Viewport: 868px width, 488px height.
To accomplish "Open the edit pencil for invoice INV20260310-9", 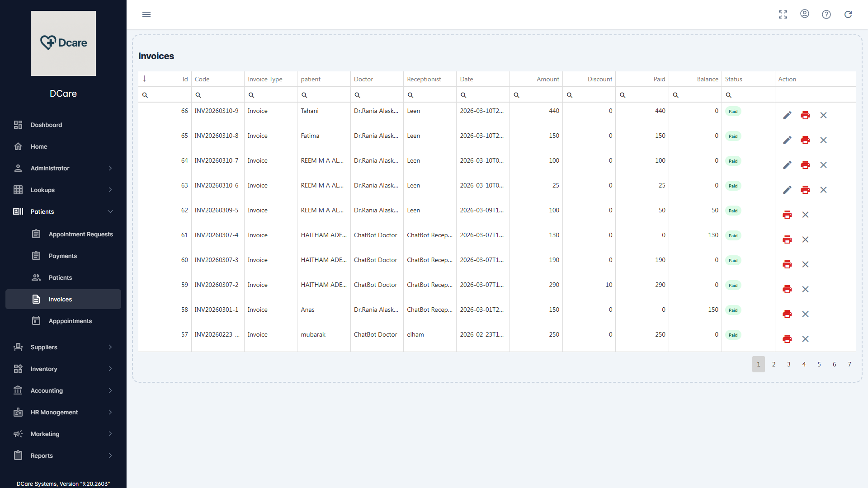I will (x=788, y=115).
